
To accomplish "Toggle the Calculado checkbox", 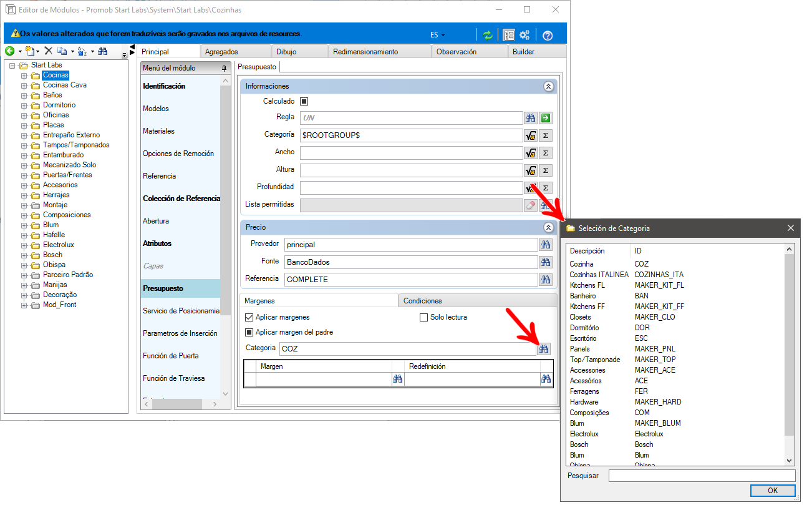I will 304,101.
